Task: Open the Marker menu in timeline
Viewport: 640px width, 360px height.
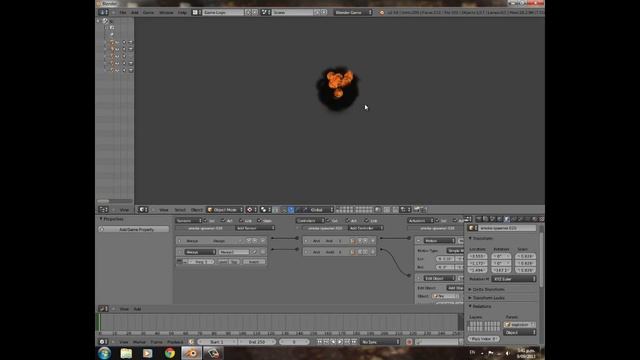Action: 139,342
